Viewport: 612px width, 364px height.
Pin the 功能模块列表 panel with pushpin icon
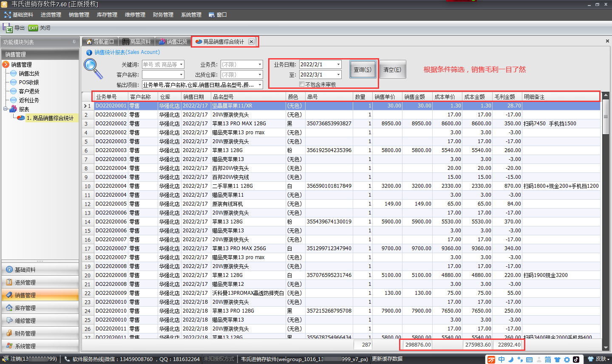coord(74,42)
